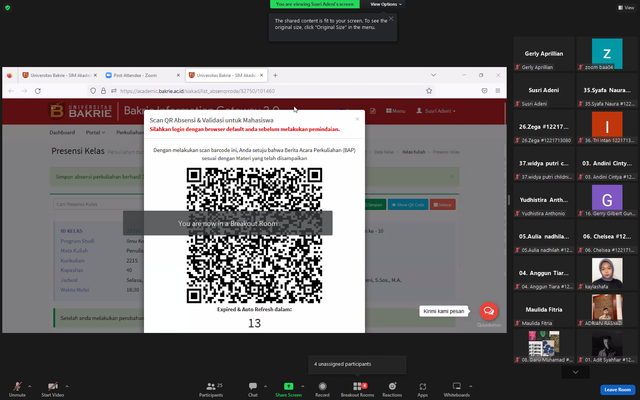640x400 pixels.
Task: Open video options caret next to Start Video
Action: click(x=67, y=386)
